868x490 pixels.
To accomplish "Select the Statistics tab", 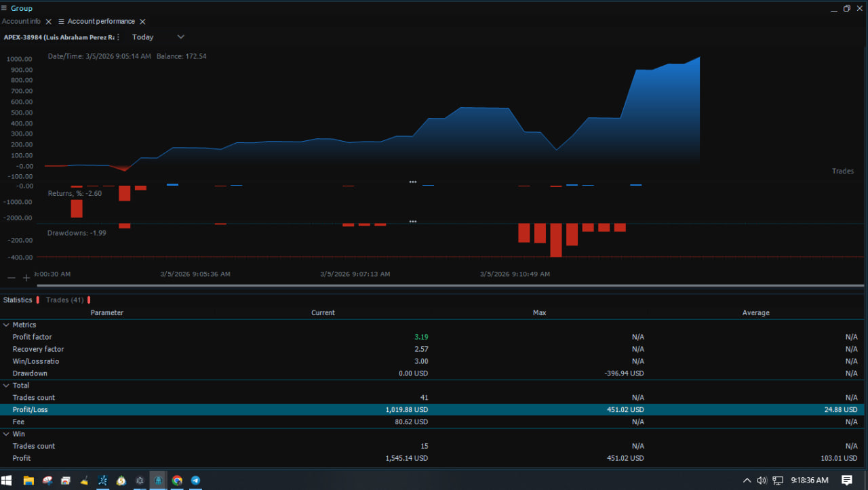I will (18, 300).
